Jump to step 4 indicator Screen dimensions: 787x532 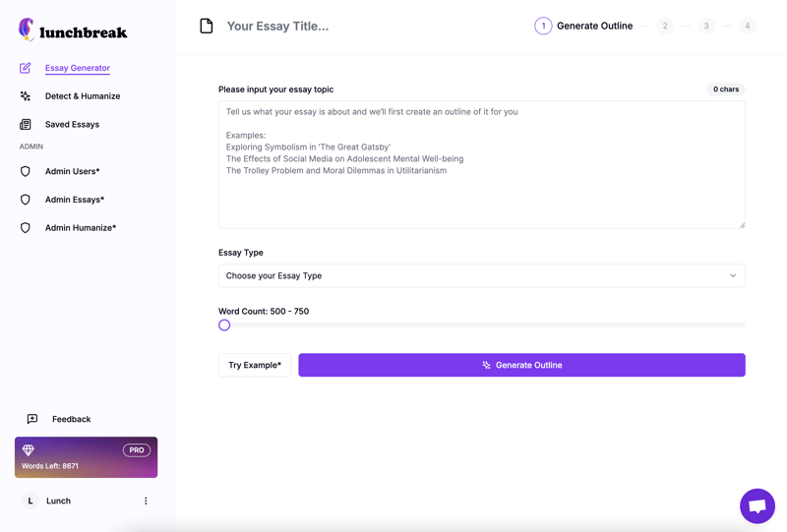(x=748, y=27)
